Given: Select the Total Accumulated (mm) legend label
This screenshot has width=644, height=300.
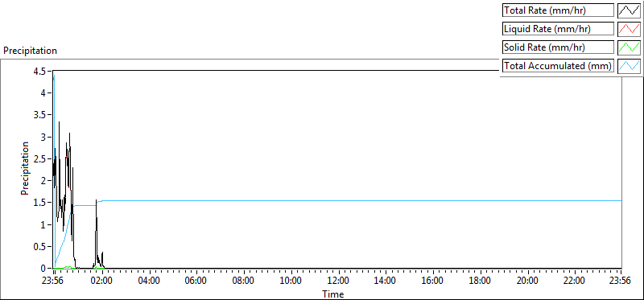Looking at the screenshot, I should 558,66.
